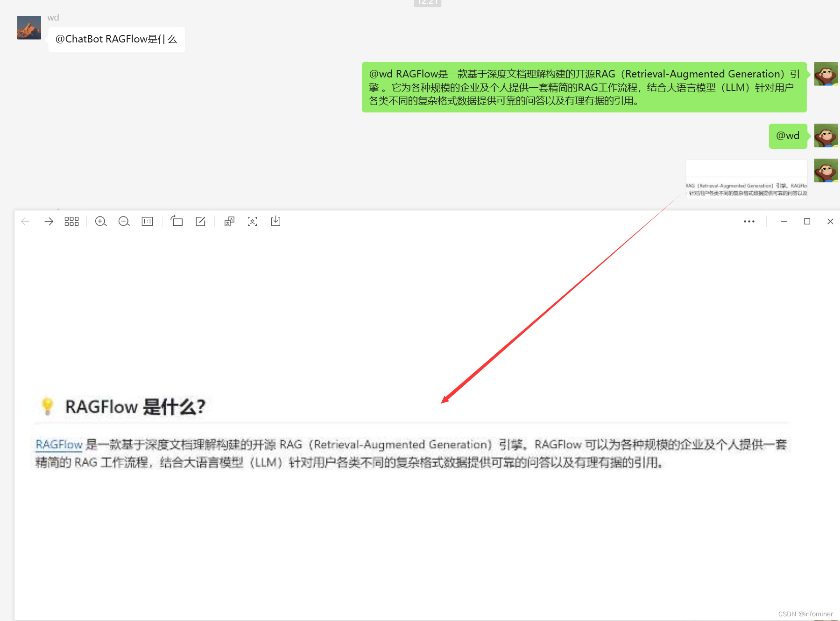Open more options ellipsis menu
840x621 pixels.
(x=749, y=222)
